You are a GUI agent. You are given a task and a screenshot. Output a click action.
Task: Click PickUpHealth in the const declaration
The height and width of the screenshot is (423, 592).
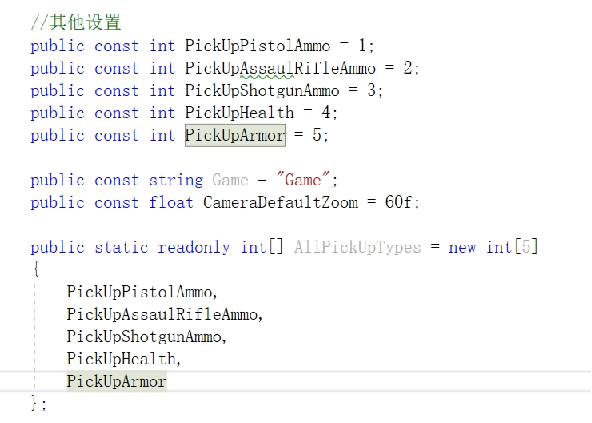click(x=239, y=113)
